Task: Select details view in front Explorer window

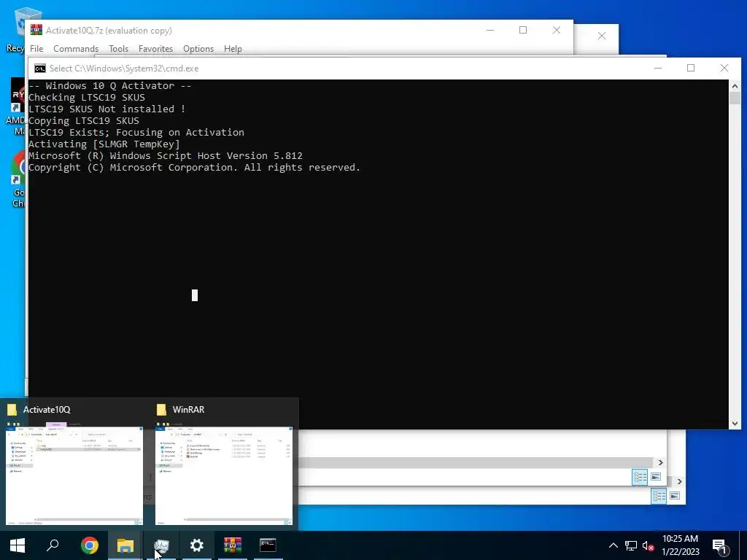Action: (x=640, y=477)
